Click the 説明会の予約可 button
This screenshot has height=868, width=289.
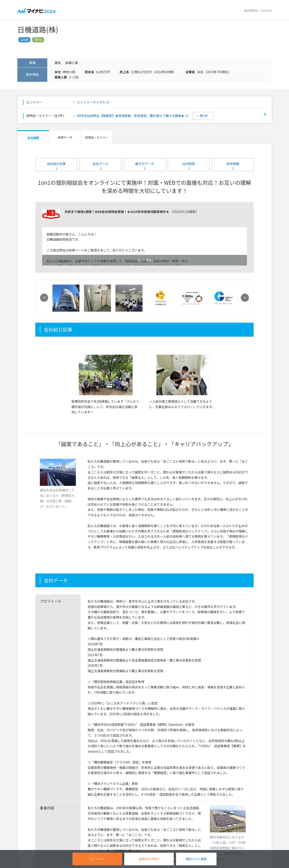[x=149, y=859]
